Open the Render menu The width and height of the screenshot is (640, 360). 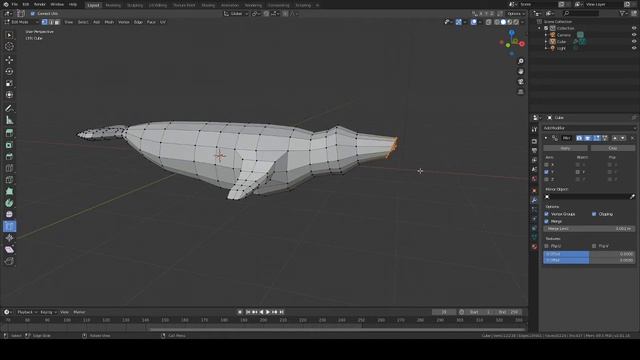pyautogui.click(x=40, y=4)
